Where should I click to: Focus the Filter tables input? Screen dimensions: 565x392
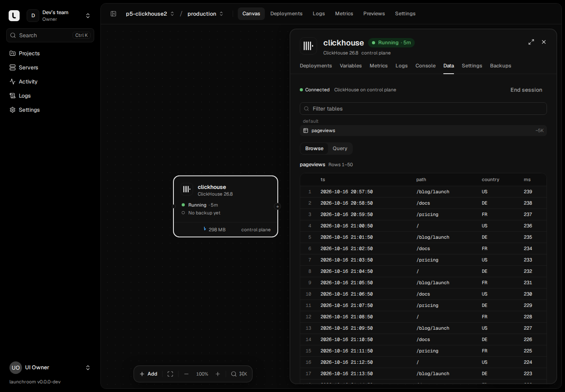coord(423,109)
